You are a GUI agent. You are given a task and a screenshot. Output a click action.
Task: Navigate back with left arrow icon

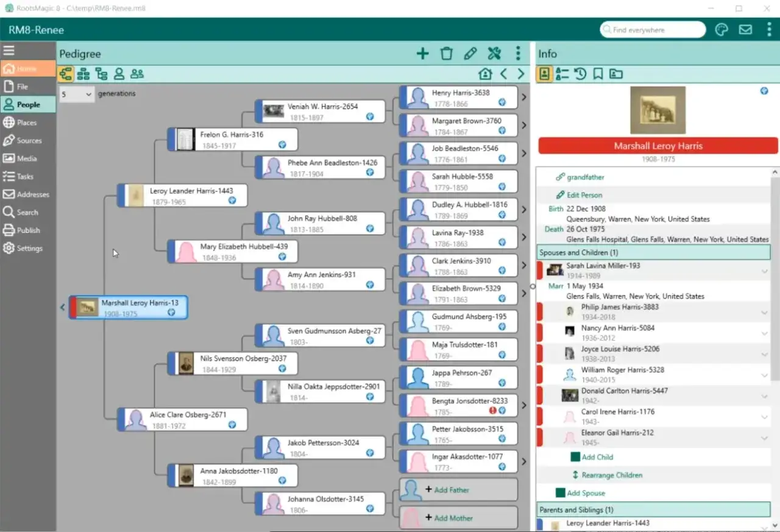(x=503, y=74)
